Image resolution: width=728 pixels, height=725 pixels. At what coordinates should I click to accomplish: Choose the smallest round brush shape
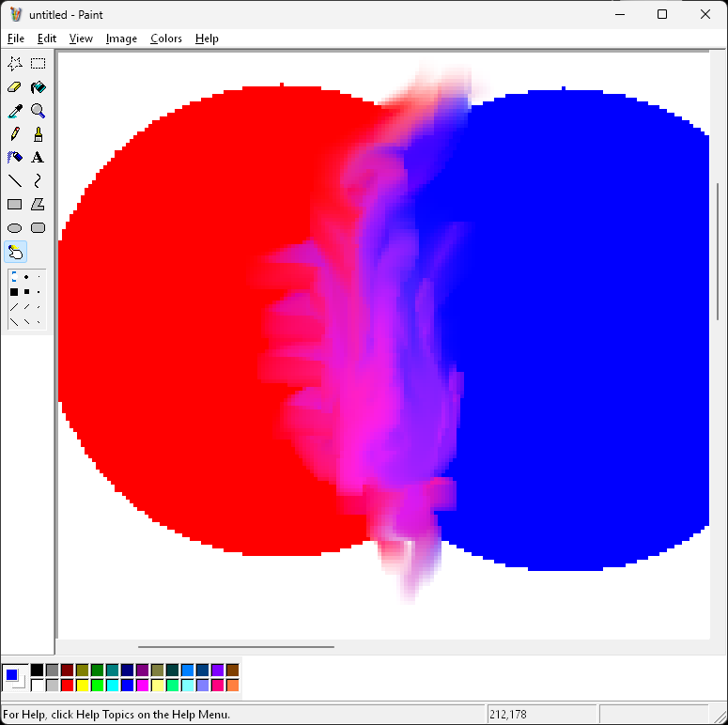39,277
